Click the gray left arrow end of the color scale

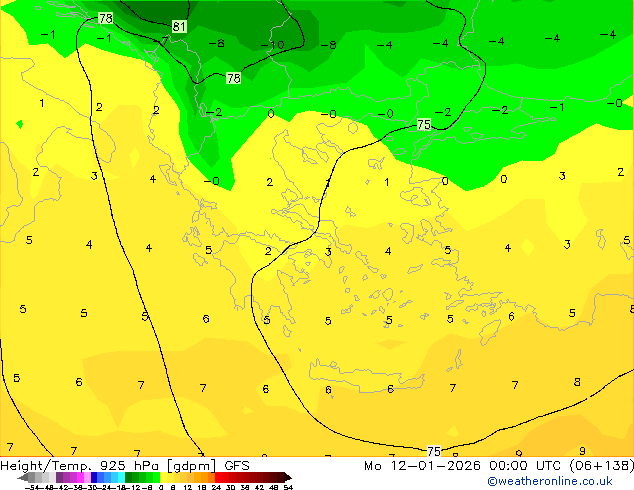point(23,478)
